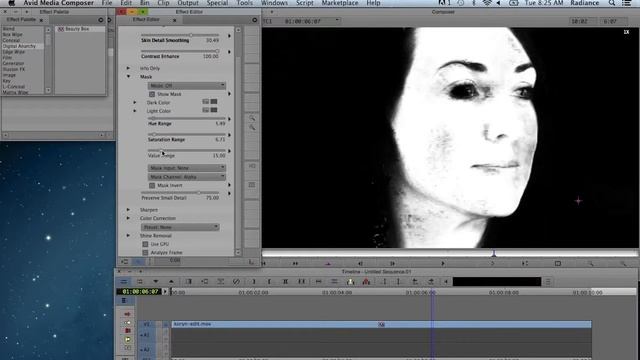Expand the Light Color parameter
Image resolution: width=640 pixels, height=360 pixels.
point(135,111)
